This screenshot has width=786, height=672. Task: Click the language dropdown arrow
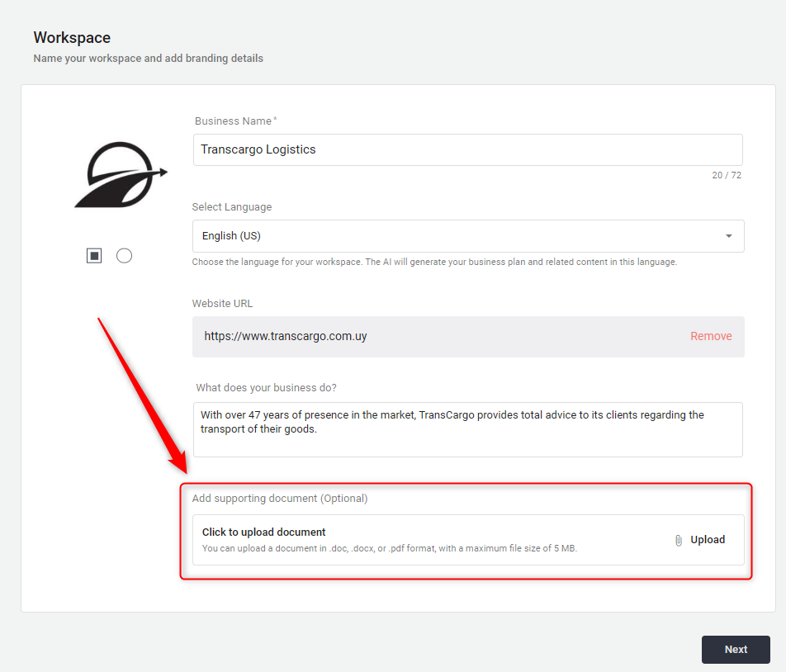729,236
